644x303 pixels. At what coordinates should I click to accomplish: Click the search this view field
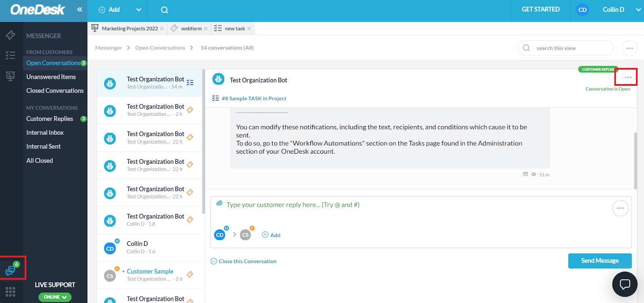coord(565,48)
